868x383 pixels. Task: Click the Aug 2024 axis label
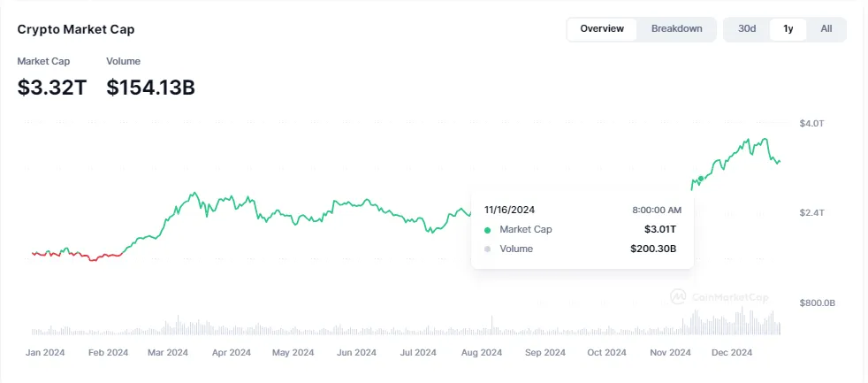click(482, 352)
